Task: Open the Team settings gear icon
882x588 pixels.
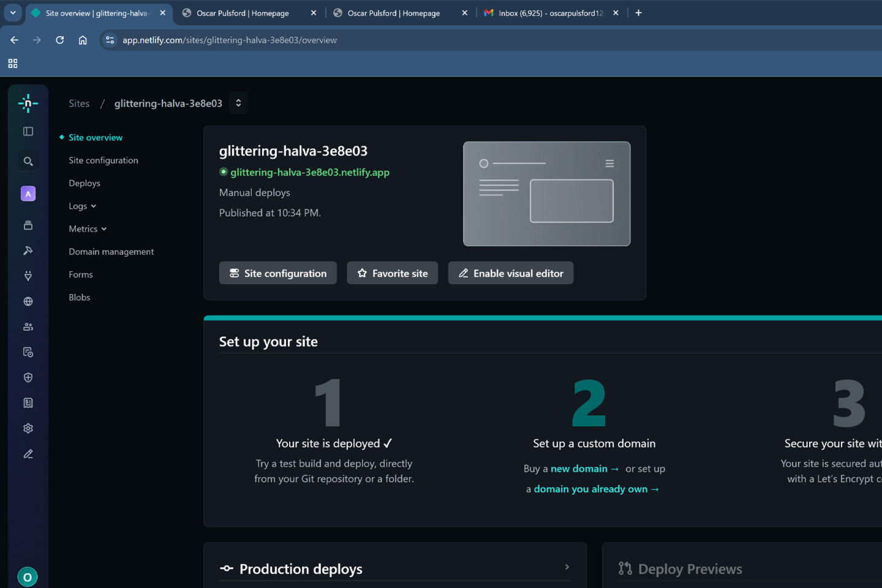Action: point(28,428)
